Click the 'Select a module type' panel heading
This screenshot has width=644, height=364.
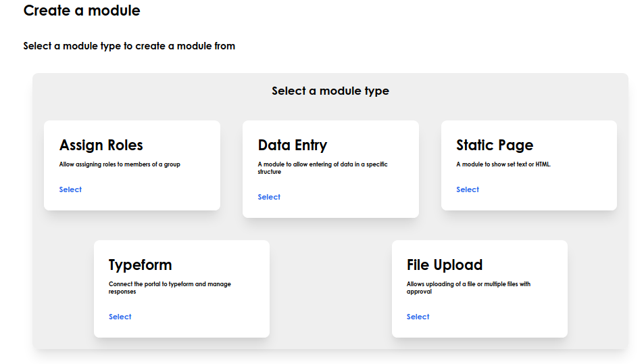click(330, 91)
